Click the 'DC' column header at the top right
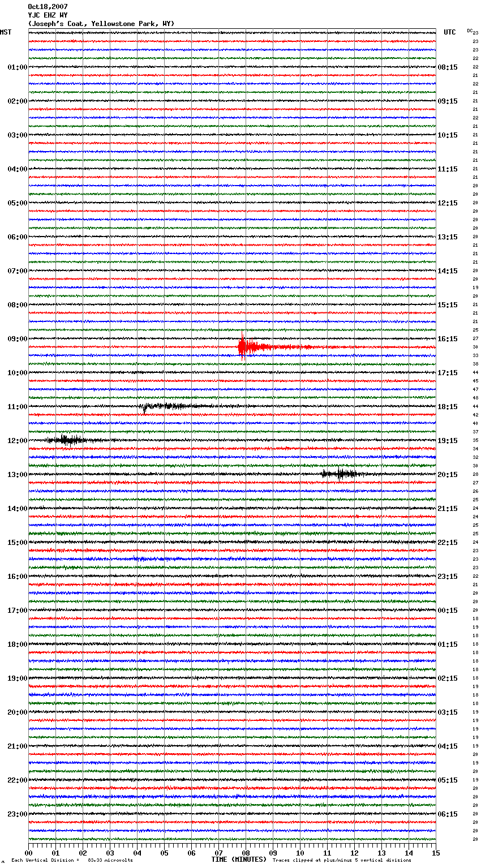This screenshot has height=868, width=481. 470,31
